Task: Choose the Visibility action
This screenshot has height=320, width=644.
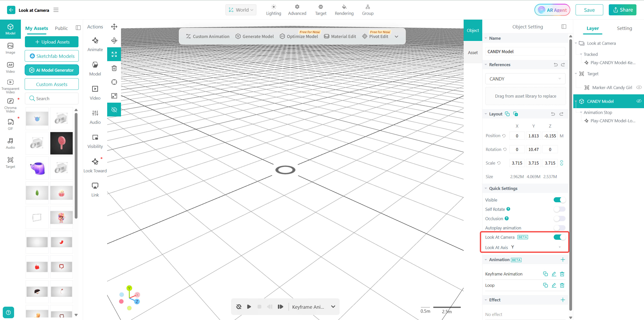Action: 95,141
